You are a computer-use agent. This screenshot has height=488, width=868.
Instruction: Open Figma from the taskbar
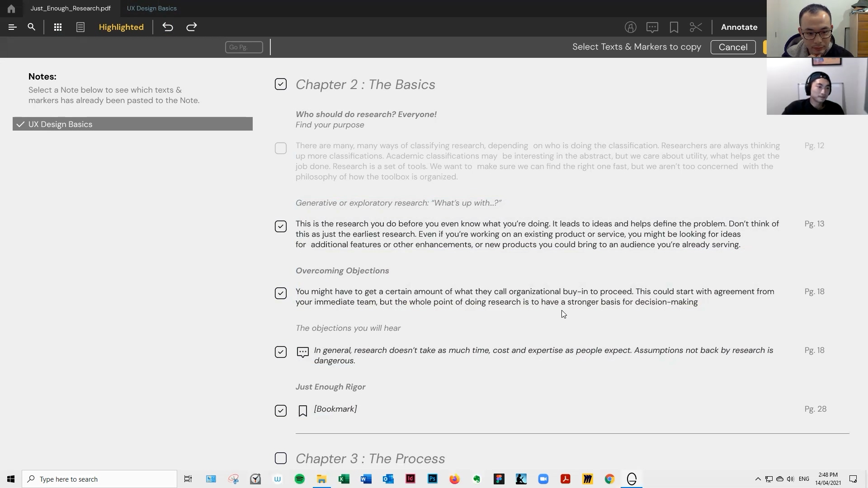click(x=499, y=479)
